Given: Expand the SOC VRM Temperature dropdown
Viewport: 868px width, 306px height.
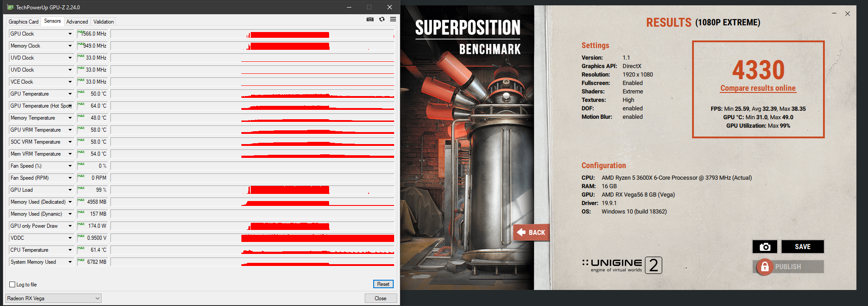Looking at the screenshot, I should click(x=70, y=142).
